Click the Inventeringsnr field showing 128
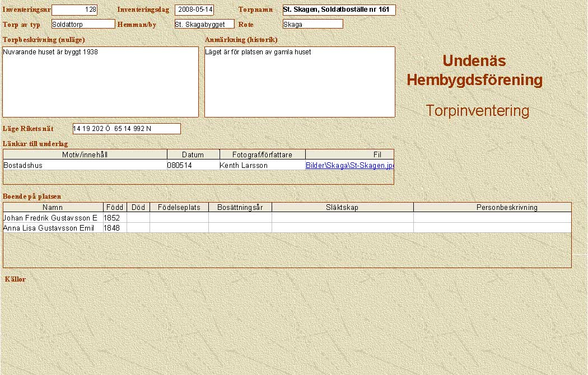Image resolution: width=588 pixels, height=375 pixels. click(x=74, y=10)
